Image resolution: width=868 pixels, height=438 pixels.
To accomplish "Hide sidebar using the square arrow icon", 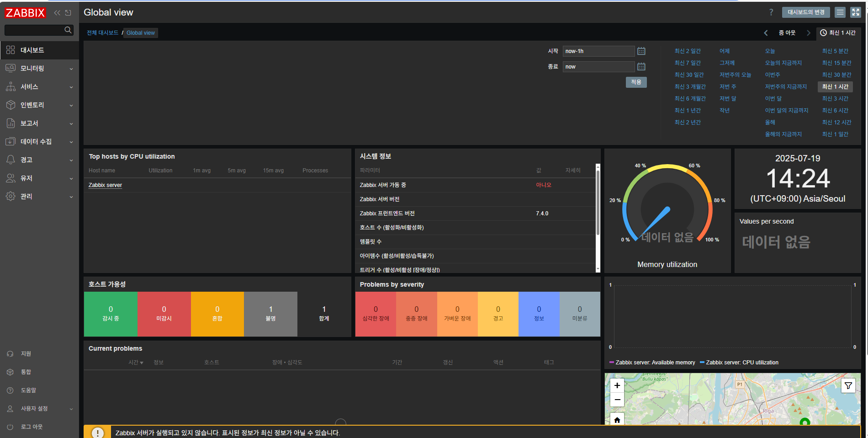I will click(68, 13).
